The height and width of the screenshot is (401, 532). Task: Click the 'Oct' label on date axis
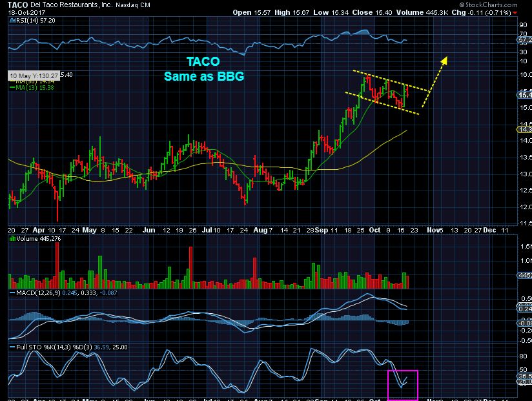[x=374, y=230]
